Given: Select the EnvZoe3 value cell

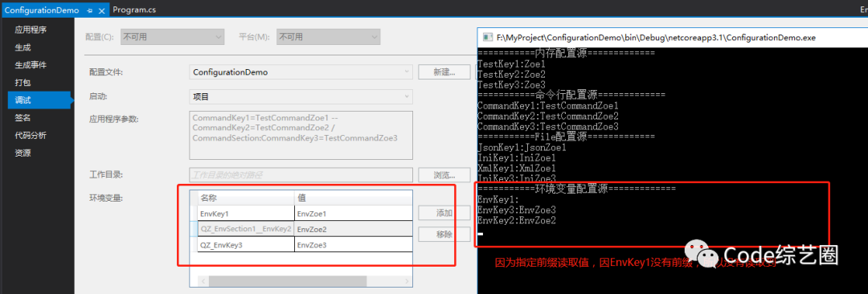Looking at the screenshot, I should pos(353,245).
